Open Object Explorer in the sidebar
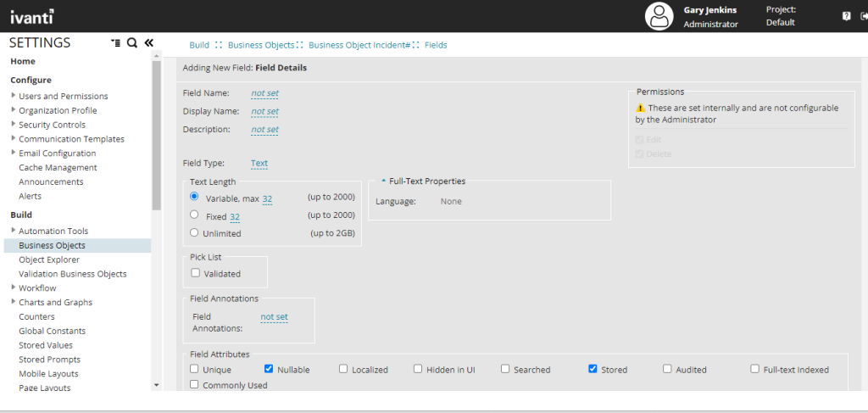The height and width of the screenshot is (413, 868). 49,260
